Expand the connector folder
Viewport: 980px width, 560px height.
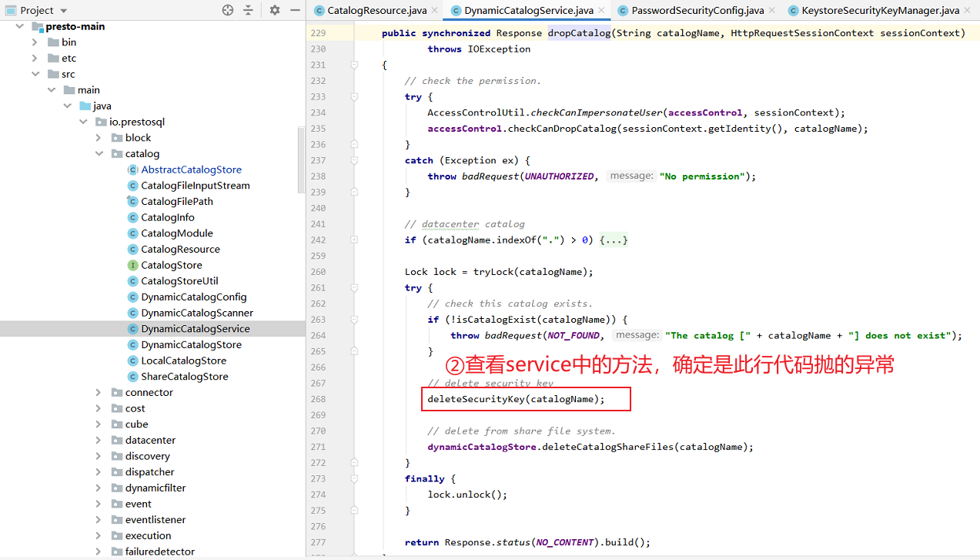(99, 392)
